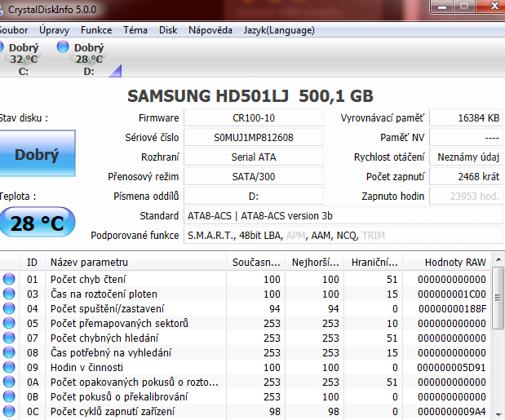
Task: Select row text Počet pokusů o překalibrování
Action: click(119, 397)
